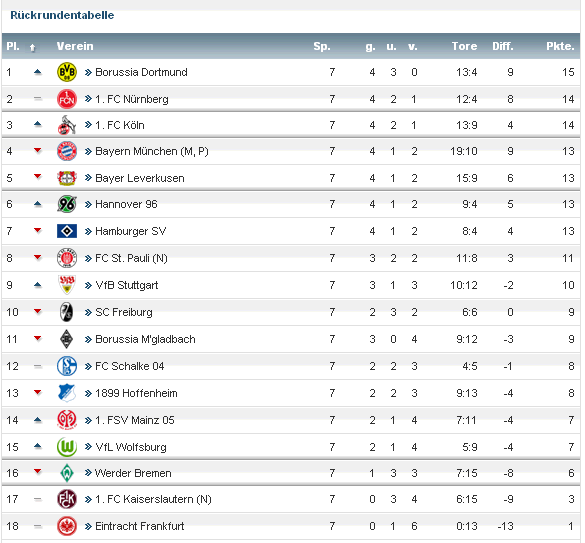Click the Werder Bremen diamond crest
585x543 pixels.
click(67, 473)
